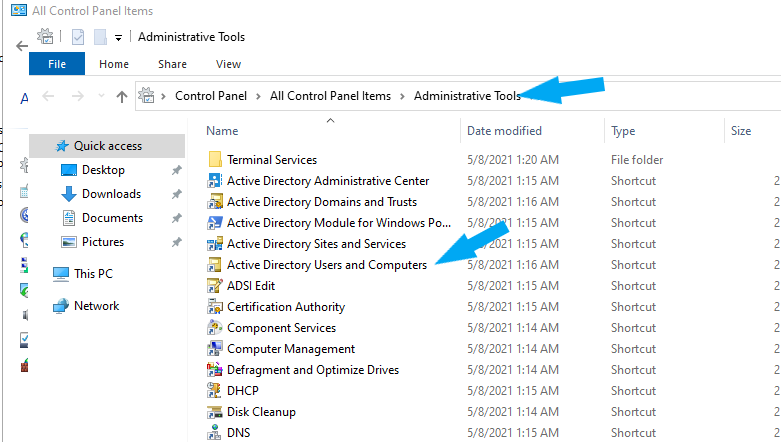The image size is (781, 442).
Task: Switch to the Home ribbon tab
Action: tap(114, 64)
